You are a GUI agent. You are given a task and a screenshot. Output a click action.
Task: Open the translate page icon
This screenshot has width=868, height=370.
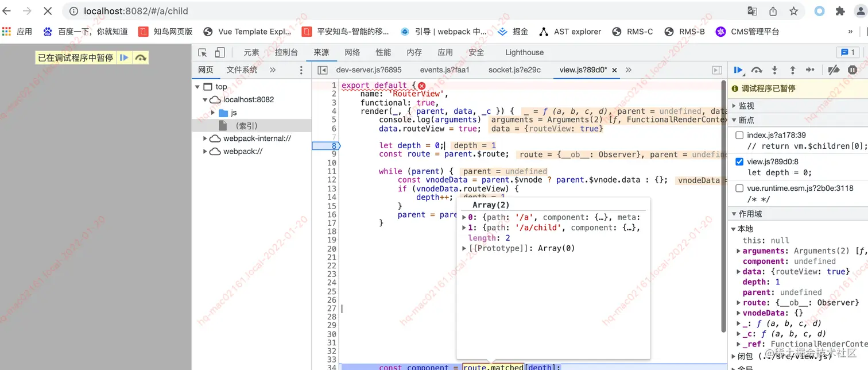pyautogui.click(x=752, y=11)
